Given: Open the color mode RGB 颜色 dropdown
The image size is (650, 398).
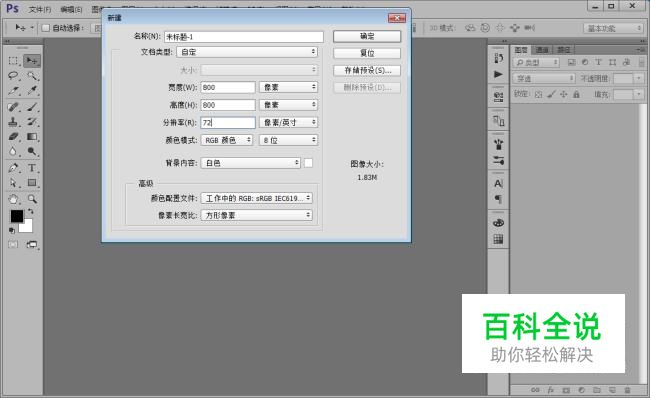Looking at the screenshot, I should pyautogui.click(x=227, y=140).
